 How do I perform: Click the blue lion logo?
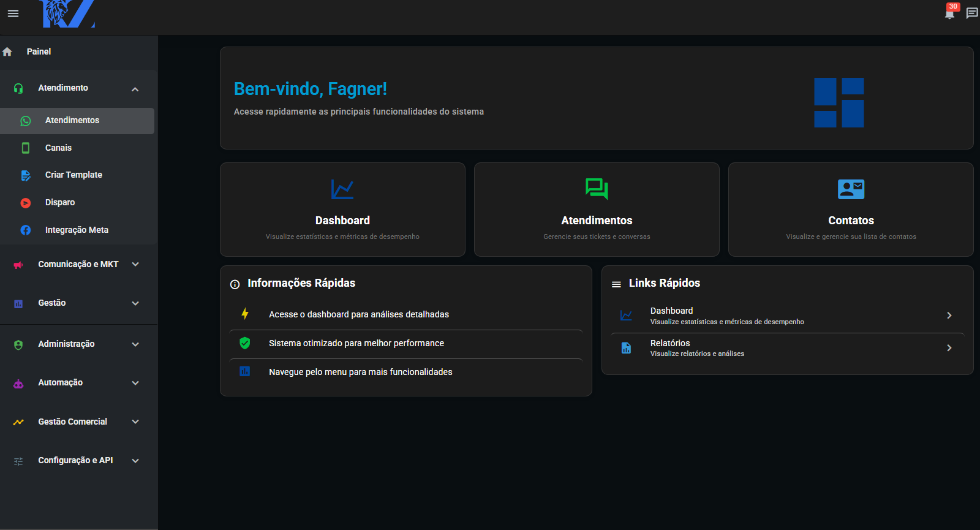[67, 13]
